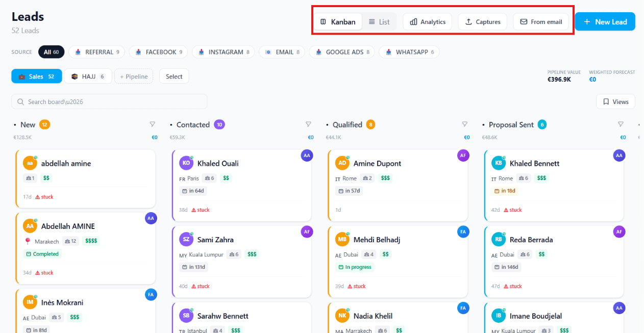Image resolution: width=644 pixels, height=333 pixels.
Task: Click the Contacted column count badge 10
Action: pos(219,124)
